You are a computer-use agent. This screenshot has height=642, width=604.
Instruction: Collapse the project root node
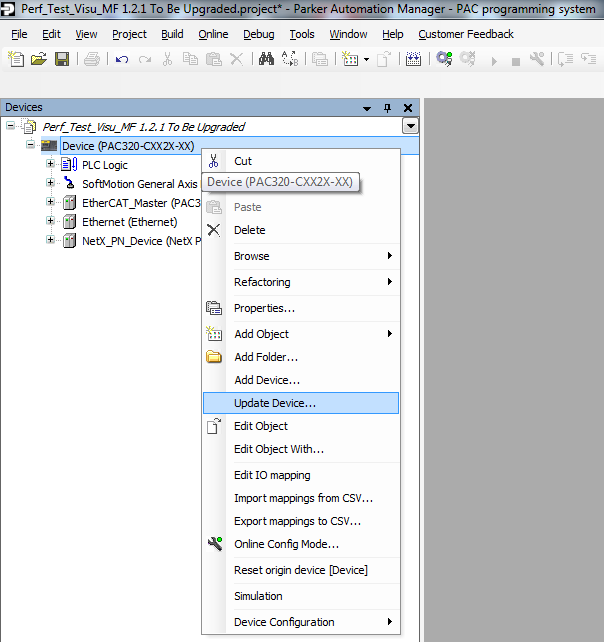click(x=11, y=125)
